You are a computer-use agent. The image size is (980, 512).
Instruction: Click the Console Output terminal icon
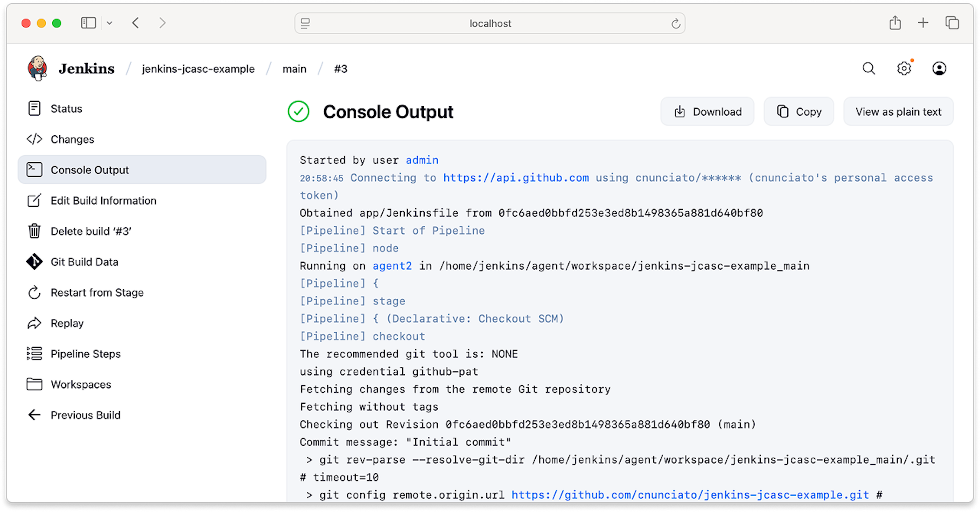[x=34, y=170]
